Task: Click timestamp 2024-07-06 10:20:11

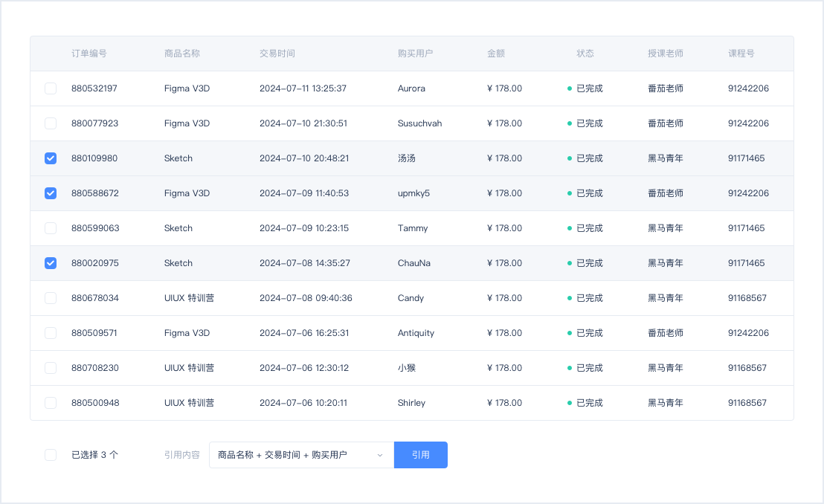Action: (303, 403)
